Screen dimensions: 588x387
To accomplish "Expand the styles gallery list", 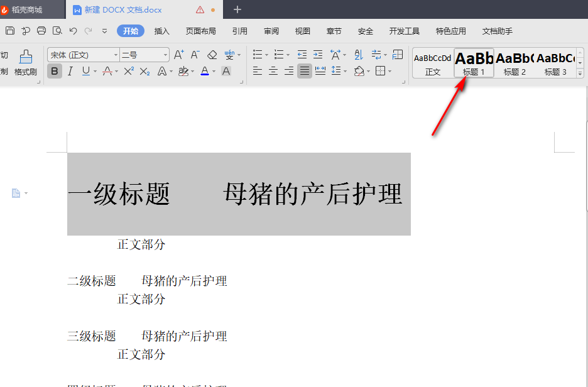I will coord(580,74).
